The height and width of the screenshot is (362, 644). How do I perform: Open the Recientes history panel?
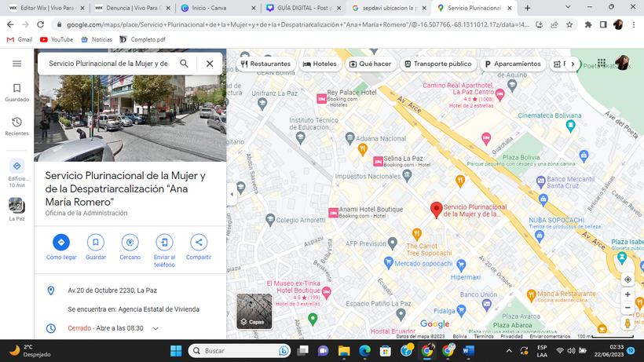click(16, 126)
